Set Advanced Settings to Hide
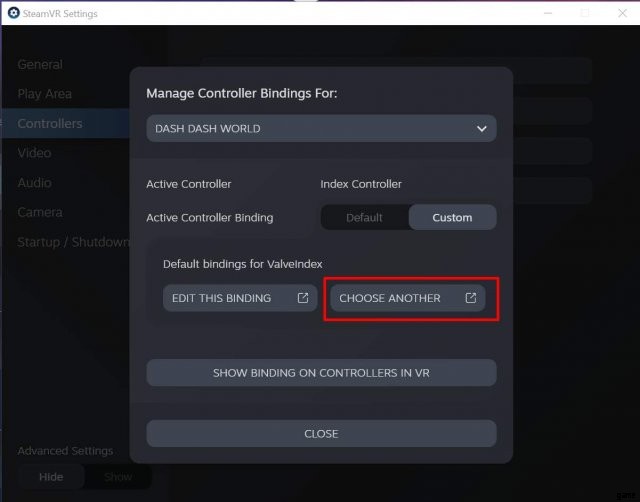Viewport: 640px width, 502px height. coord(50,477)
